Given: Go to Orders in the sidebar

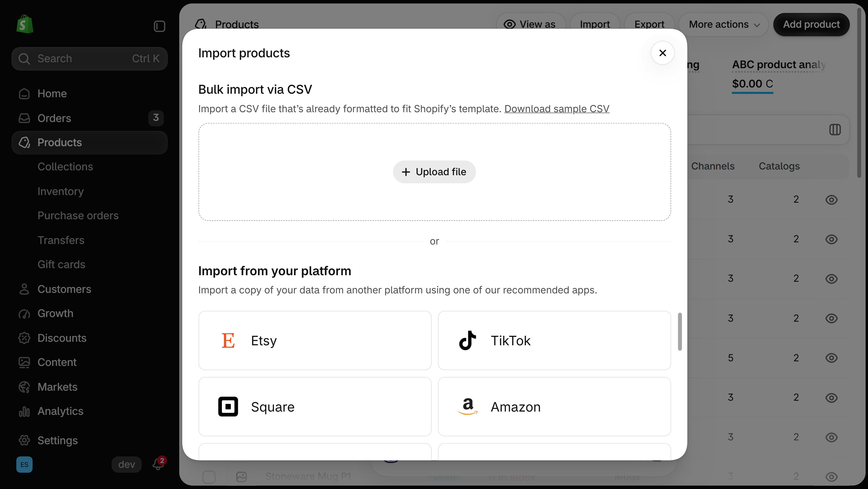Looking at the screenshot, I should (90, 118).
